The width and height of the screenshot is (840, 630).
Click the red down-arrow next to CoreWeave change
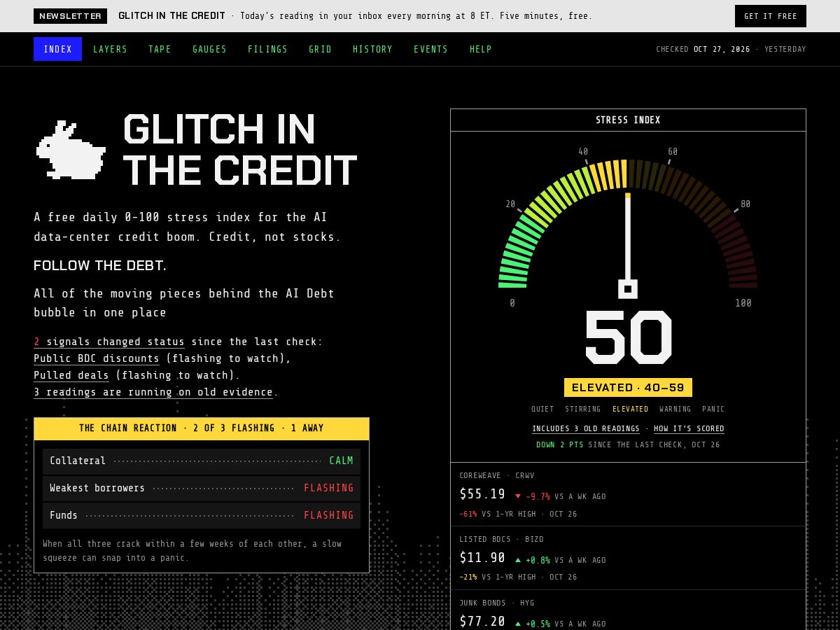click(x=518, y=496)
